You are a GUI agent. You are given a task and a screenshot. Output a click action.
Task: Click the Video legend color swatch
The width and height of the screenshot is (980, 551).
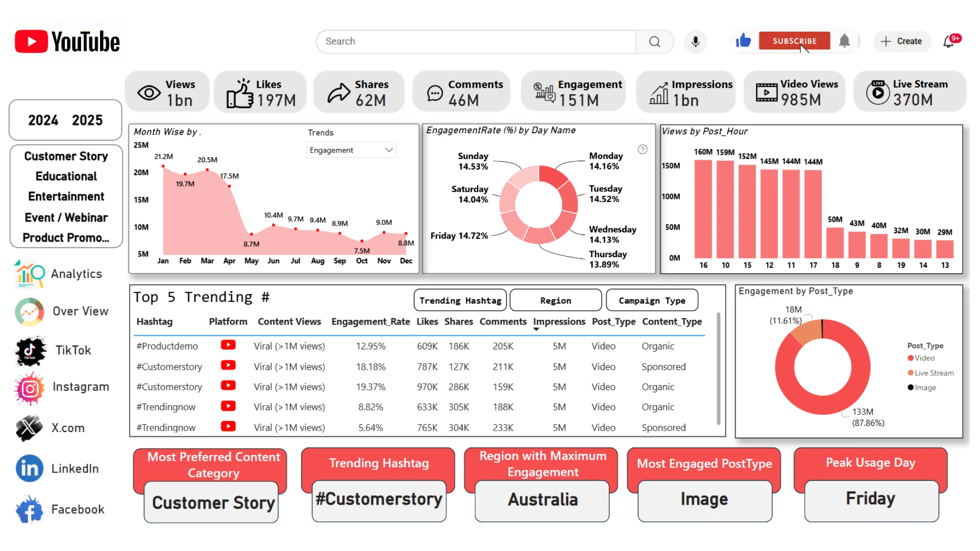pos(911,358)
